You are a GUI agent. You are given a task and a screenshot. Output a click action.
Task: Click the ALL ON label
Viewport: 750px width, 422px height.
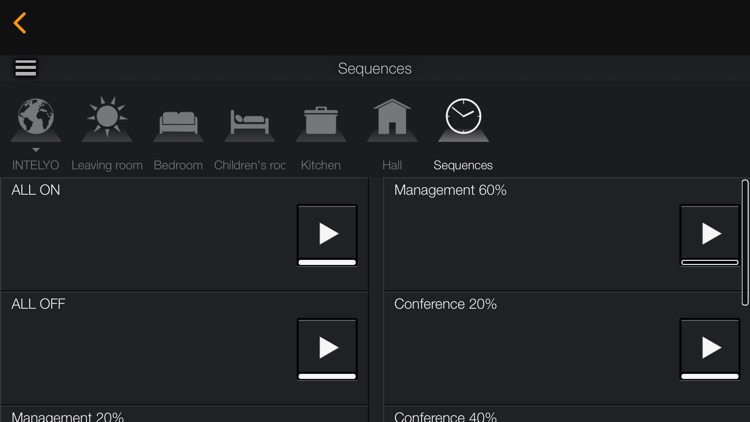point(36,190)
